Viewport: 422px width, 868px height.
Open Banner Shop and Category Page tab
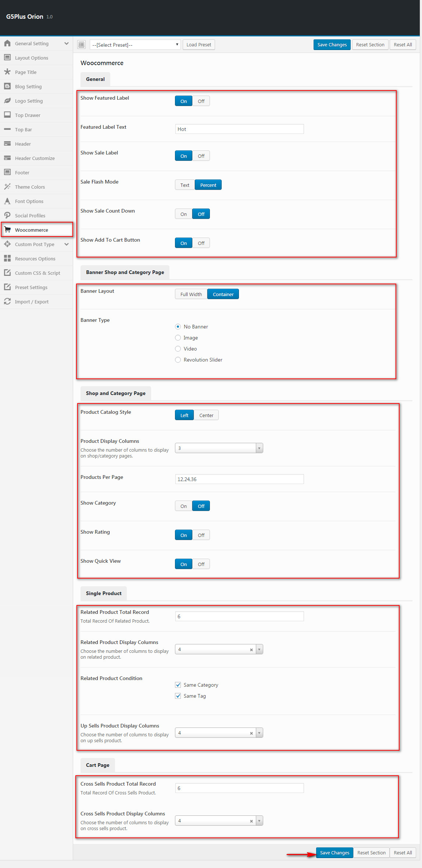[x=125, y=272]
